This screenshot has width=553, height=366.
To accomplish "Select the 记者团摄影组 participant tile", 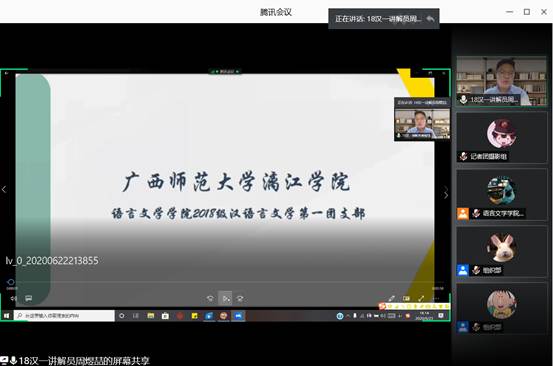I will click(x=501, y=138).
